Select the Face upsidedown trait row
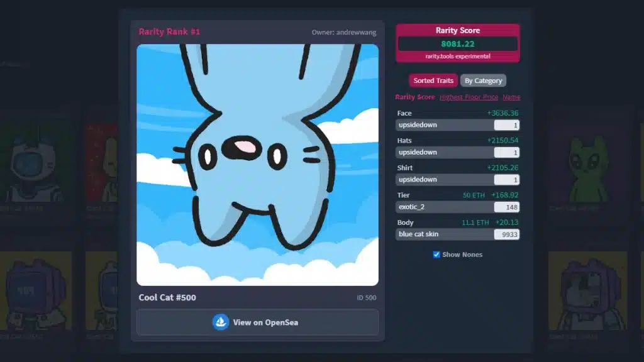This screenshot has height=362, width=644. tap(458, 125)
